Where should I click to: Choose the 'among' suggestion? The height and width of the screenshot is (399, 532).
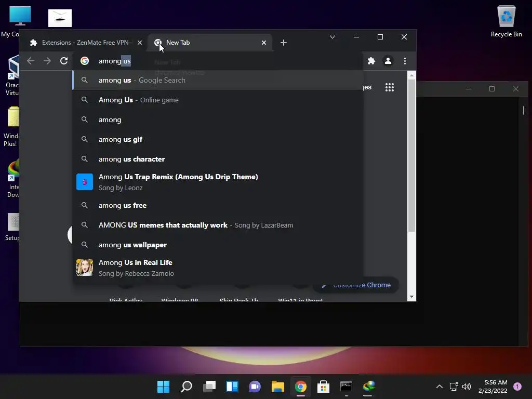[x=218, y=119]
